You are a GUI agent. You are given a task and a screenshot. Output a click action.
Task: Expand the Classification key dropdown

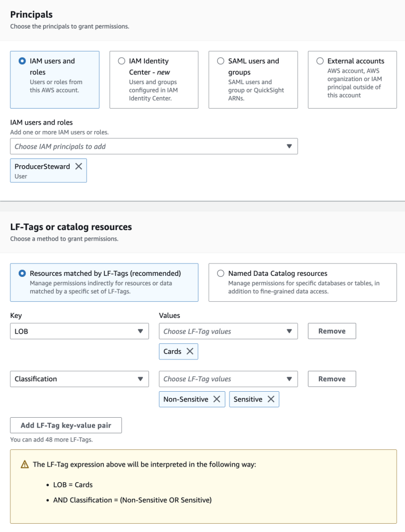click(79, 379)
